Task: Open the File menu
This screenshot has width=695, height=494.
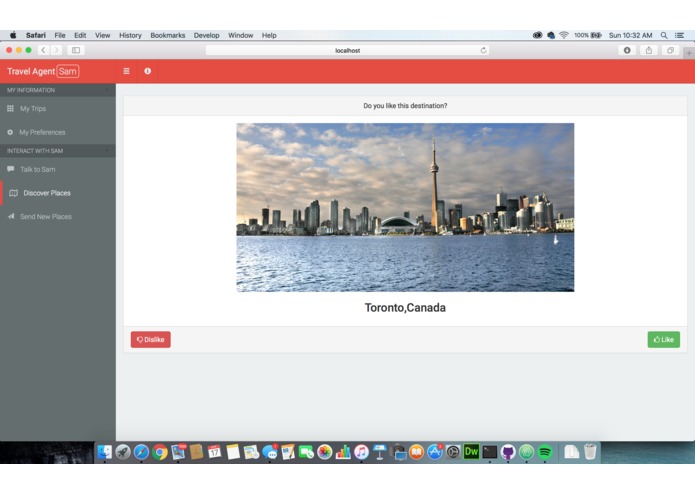Action: (x=60, y=35)
